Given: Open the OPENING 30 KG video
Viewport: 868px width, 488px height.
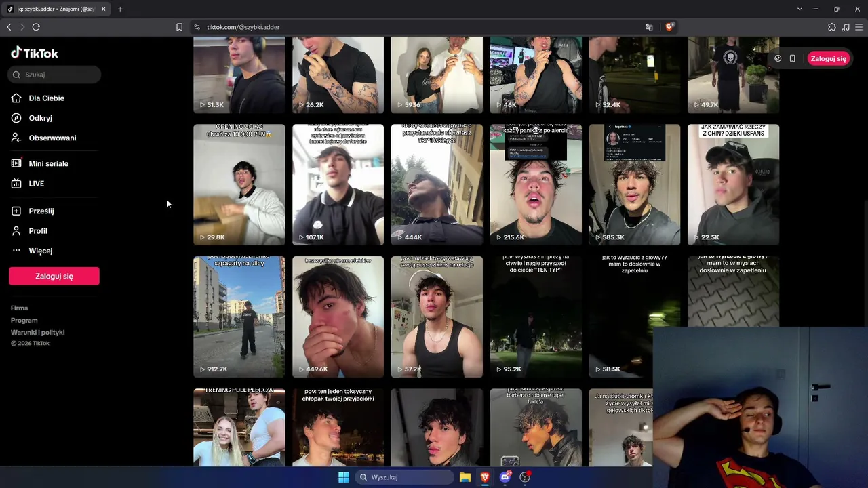Looking at the screenshot, I should [x=239, y=184].
